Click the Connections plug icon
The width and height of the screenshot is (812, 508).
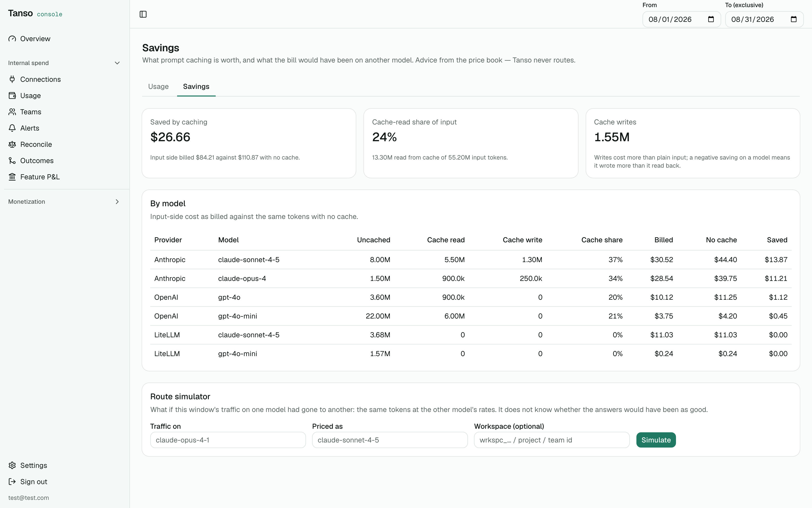click(x=12, y=79)
